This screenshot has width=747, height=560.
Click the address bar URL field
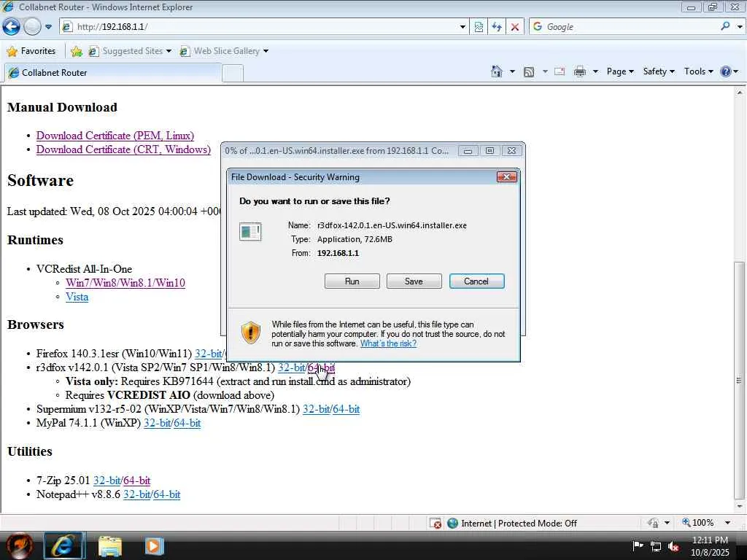[x=260, y=27]
